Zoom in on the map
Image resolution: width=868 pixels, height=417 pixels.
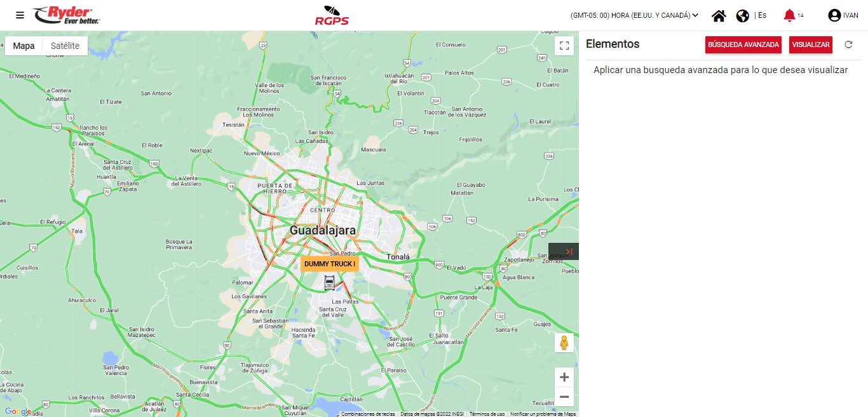click(564, 377)
